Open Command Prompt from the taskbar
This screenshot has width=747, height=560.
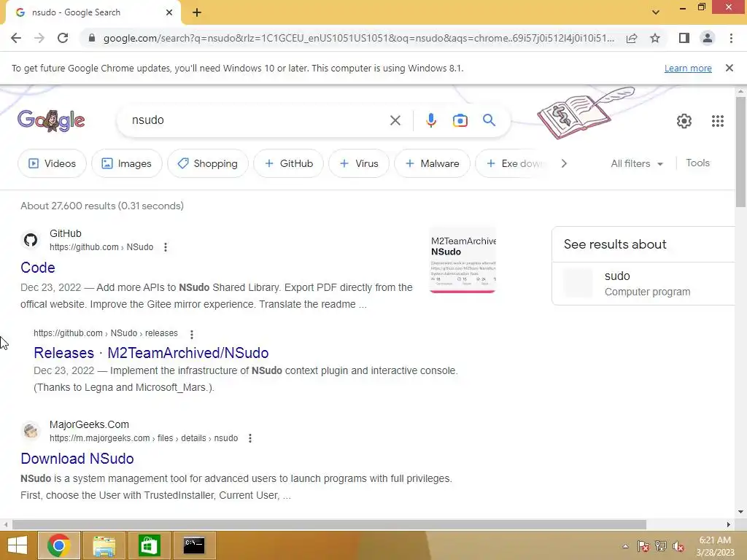pyautogui.click(x=194, y=545)
